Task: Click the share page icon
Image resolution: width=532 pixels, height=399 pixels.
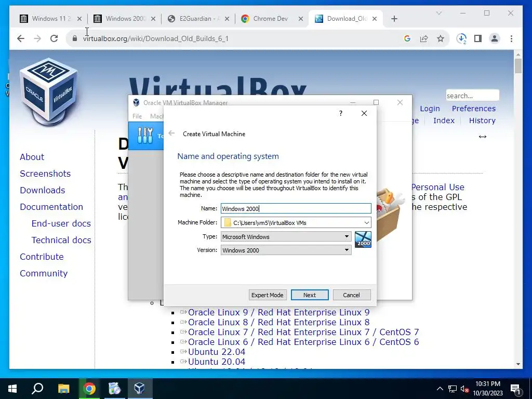Action: 424,38
